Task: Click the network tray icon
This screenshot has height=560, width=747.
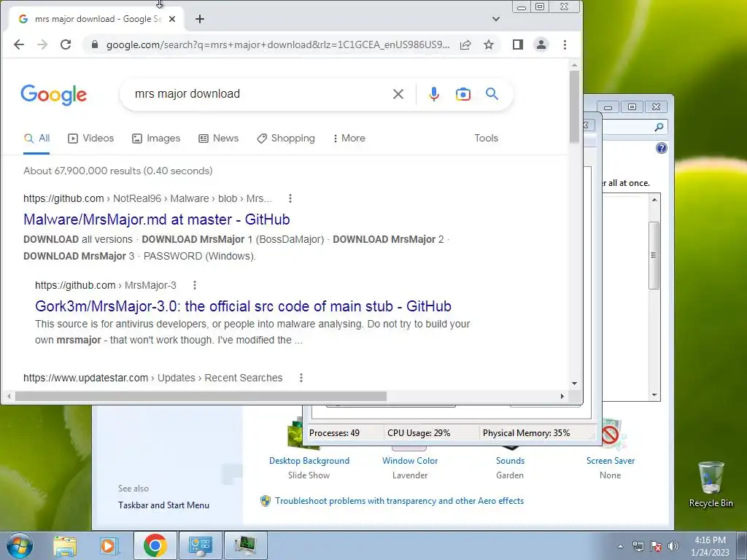Action: [x=638, y=546]
